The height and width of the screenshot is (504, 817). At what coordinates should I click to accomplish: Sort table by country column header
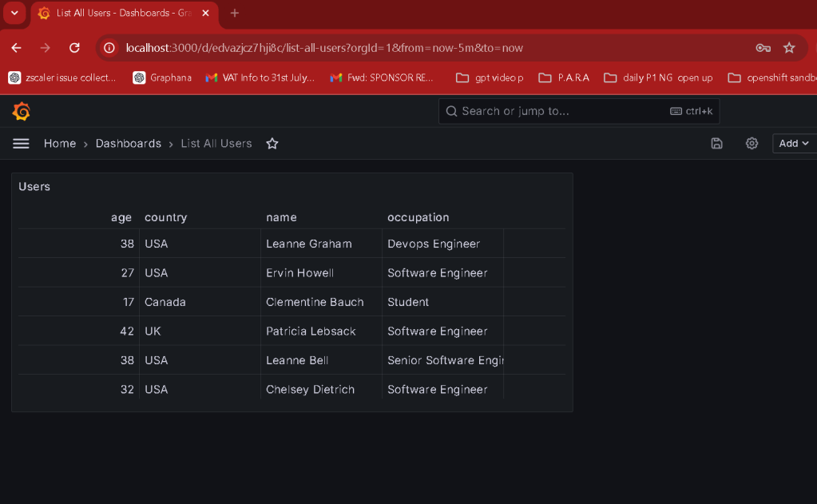click(165, 217)
